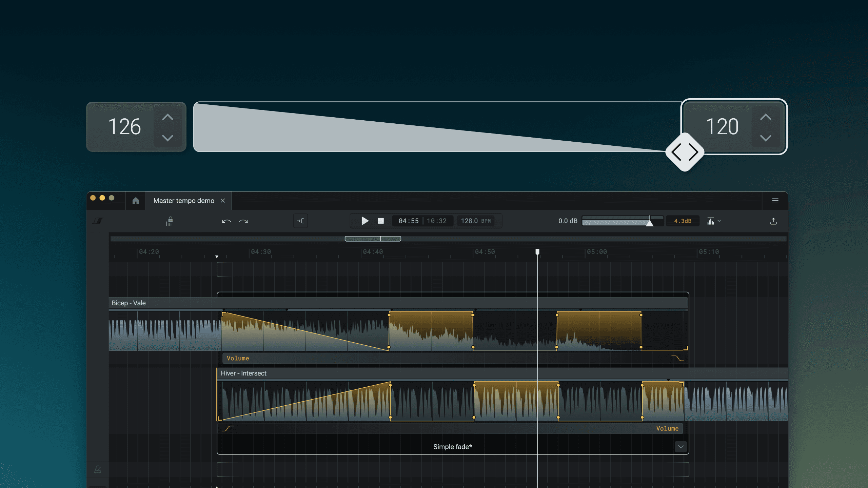Decrease the 120 tempo with down arrow
Viewport: 868px width, 488px height.
(766, 138)
